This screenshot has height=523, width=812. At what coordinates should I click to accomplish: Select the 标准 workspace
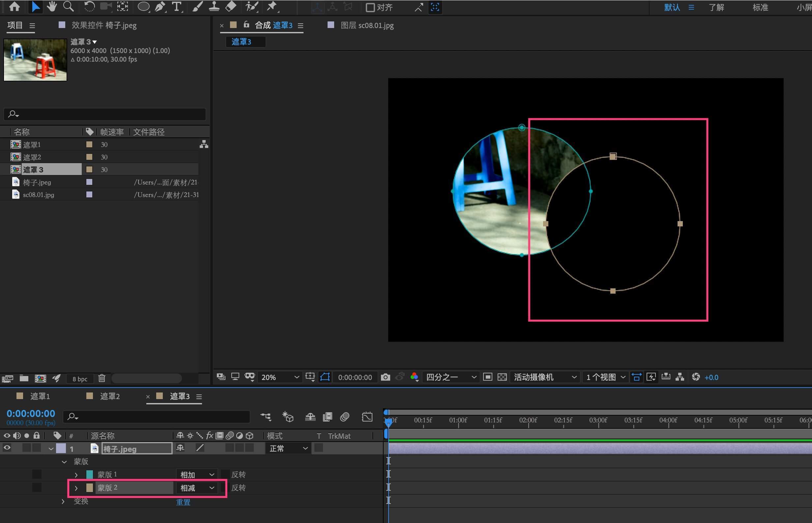[x=760, y=8]
